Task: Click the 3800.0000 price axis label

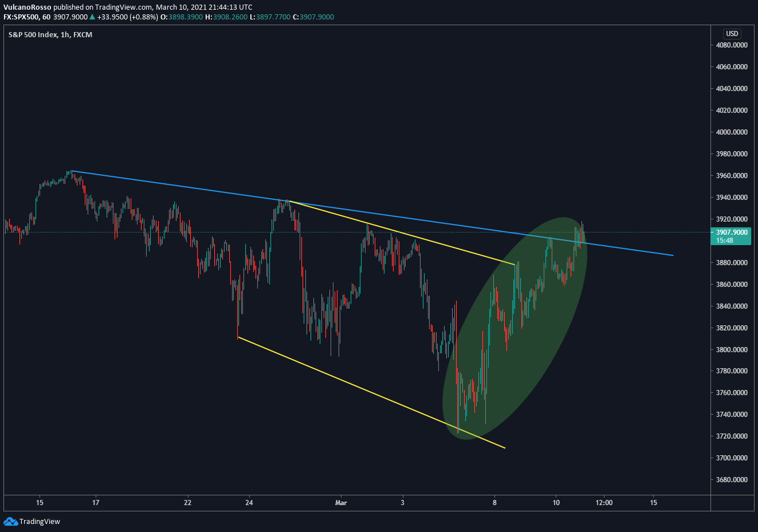Action: [732, 350]
